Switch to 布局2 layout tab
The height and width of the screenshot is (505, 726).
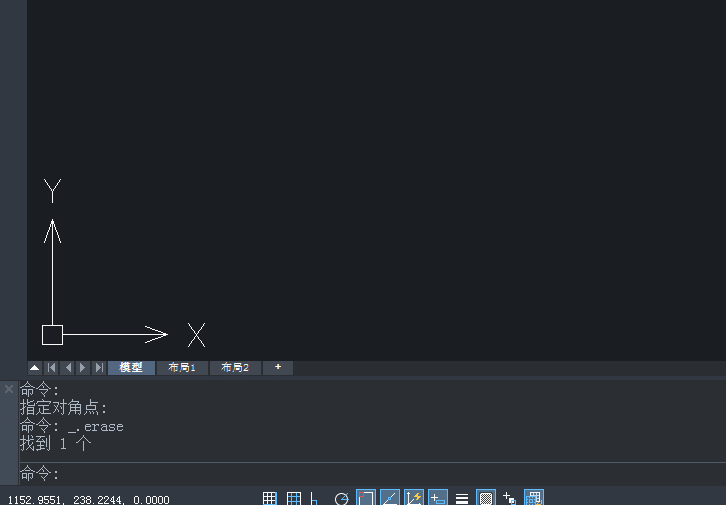[x=235, y=368]
